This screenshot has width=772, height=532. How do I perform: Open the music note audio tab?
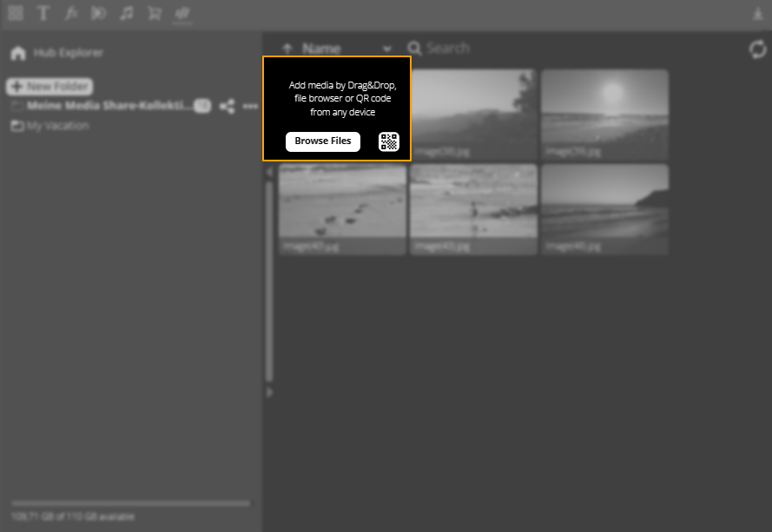[x=127, y=13]
